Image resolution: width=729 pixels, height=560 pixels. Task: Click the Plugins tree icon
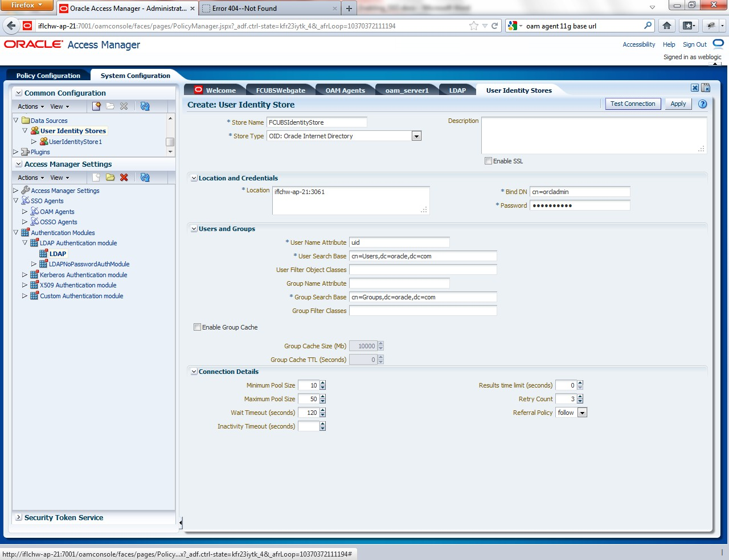pos(26,152)
